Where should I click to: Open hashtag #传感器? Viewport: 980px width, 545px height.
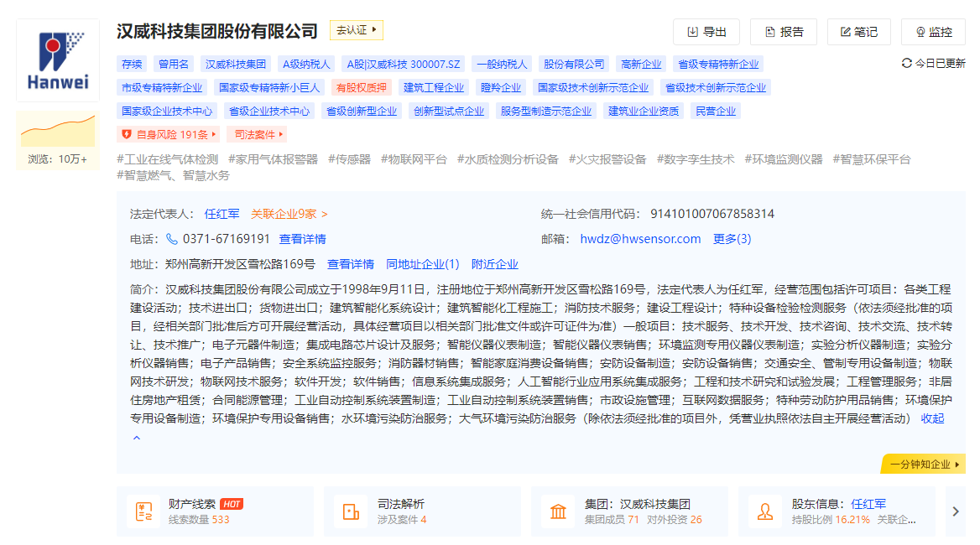click(x=349, y=159)
